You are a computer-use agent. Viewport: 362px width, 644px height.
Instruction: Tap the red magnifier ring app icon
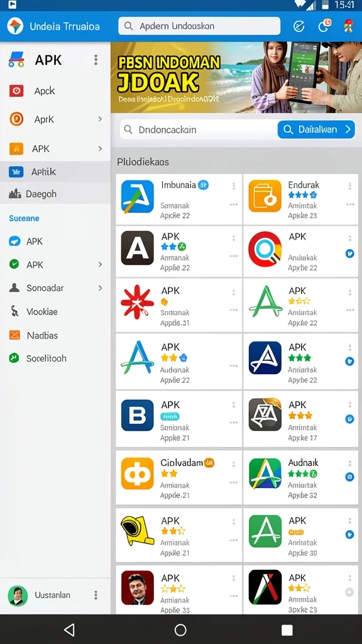click(x=265, y=248)
